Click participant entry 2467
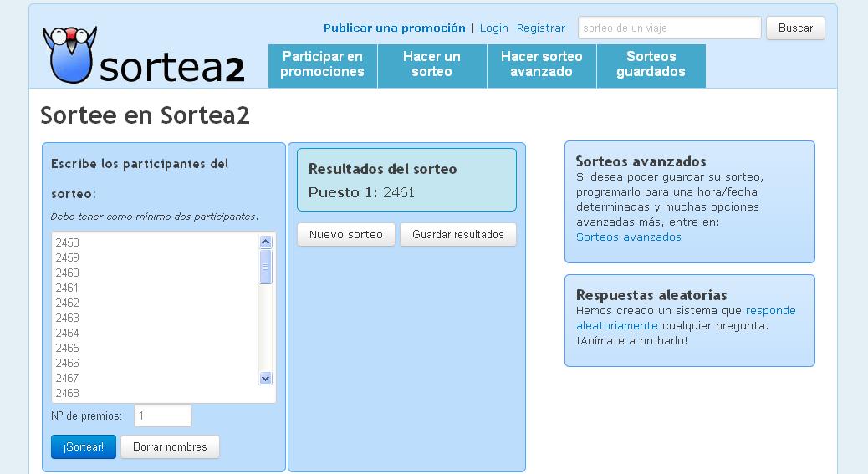The image size is (868, 474). tap(68, 378)
